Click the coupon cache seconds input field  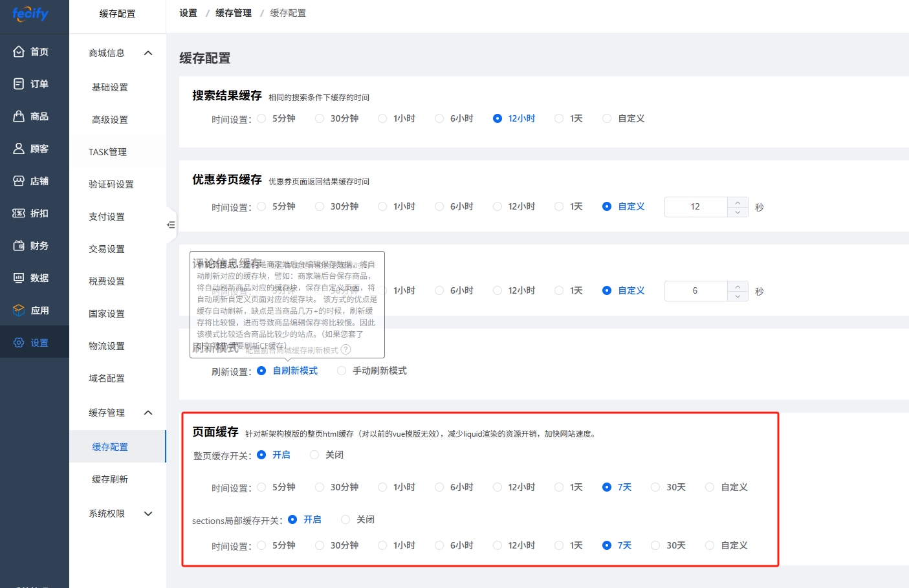pos(695,207)
